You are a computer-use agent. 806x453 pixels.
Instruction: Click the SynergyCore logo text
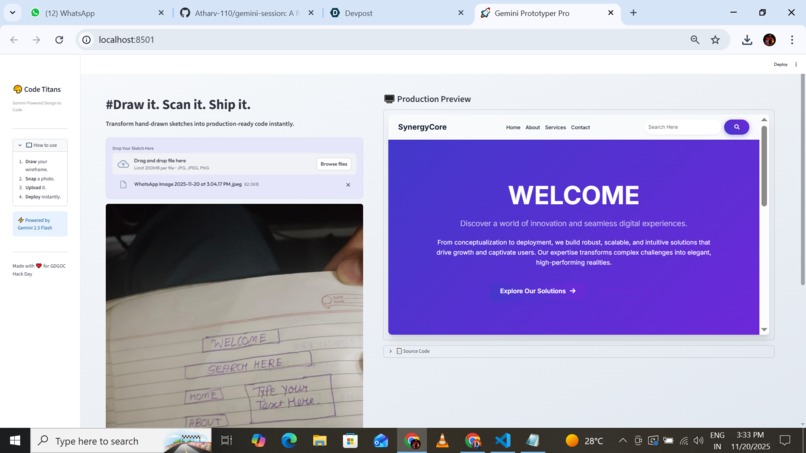[x=422, y=127]
